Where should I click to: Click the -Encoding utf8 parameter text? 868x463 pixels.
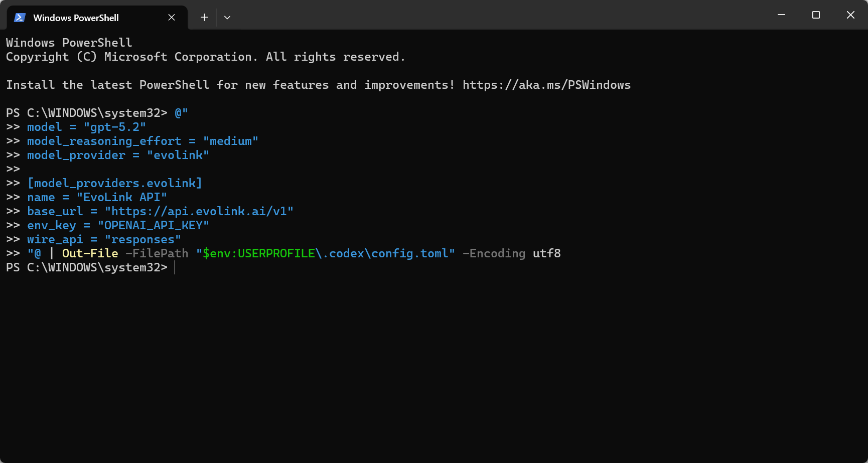(512, 253)
